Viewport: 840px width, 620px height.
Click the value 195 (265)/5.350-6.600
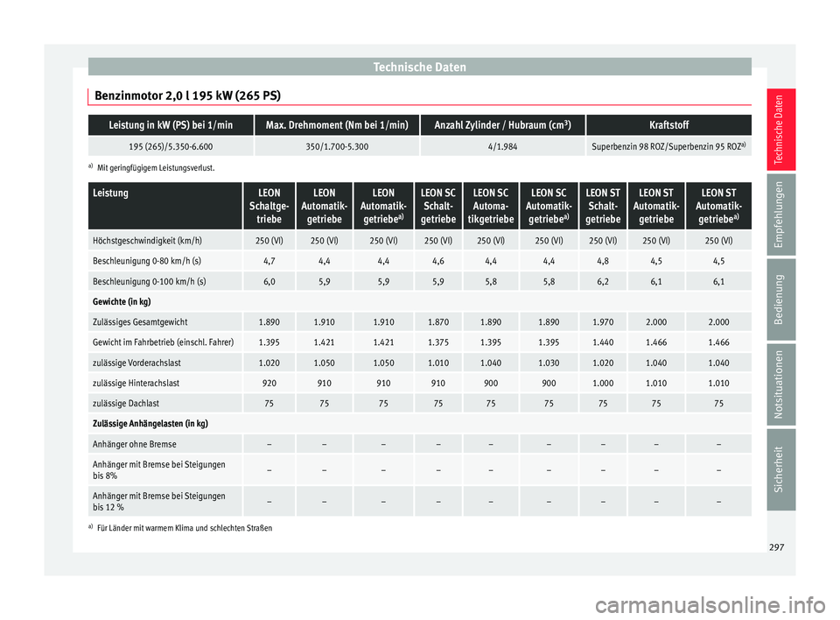(x=171, y=146)
